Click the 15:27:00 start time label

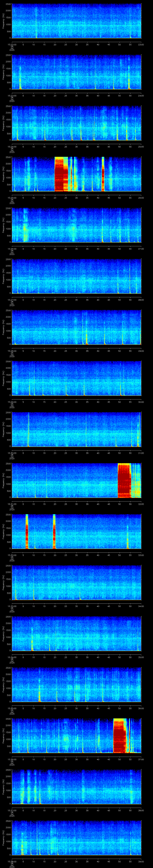click(x=12, y=300)
